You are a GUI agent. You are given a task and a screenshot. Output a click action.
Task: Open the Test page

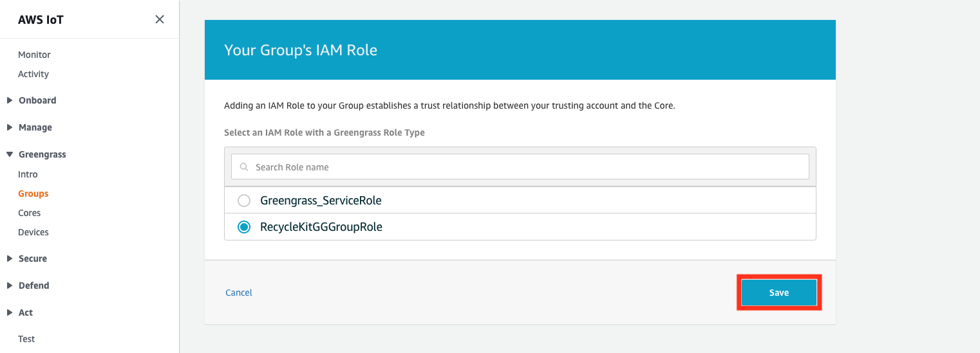tap(26, 339)
